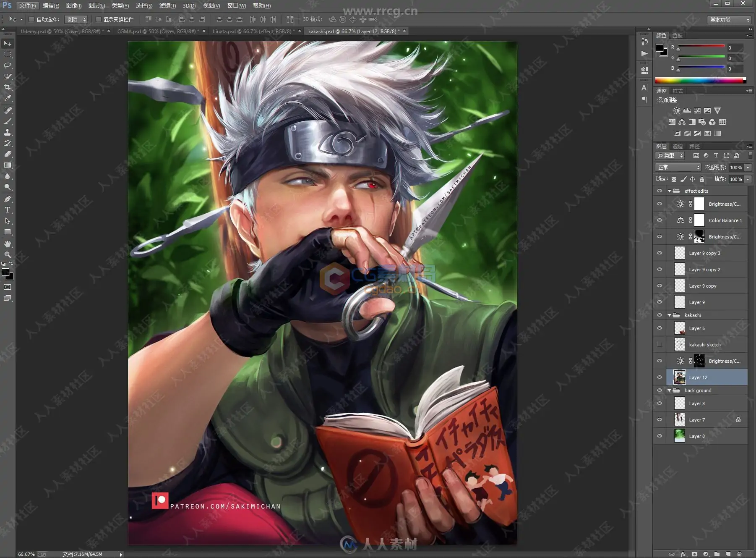Select the Crop tool
Screen dimensions: 756x558
(8, 87)
